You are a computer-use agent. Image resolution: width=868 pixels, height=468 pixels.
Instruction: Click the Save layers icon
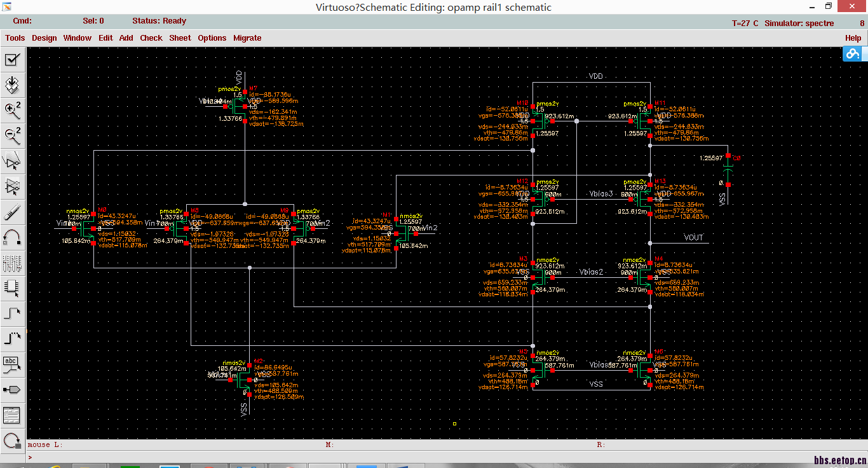point(12,84)
